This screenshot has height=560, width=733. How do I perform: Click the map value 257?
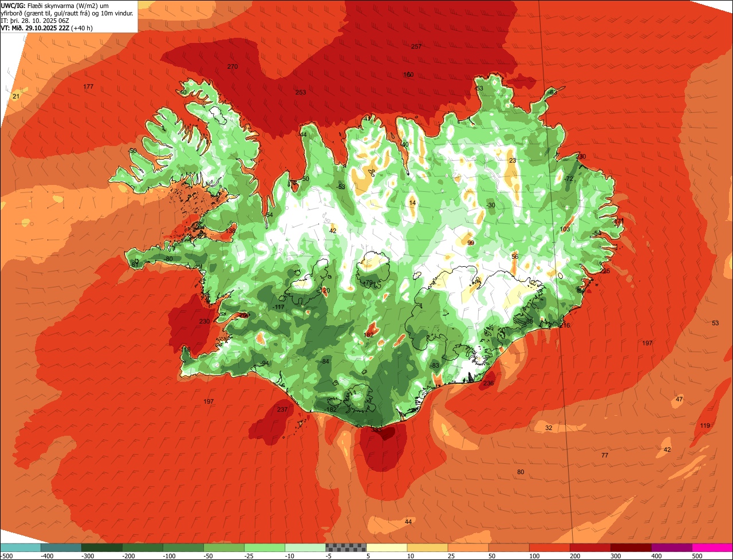point(416,46)
